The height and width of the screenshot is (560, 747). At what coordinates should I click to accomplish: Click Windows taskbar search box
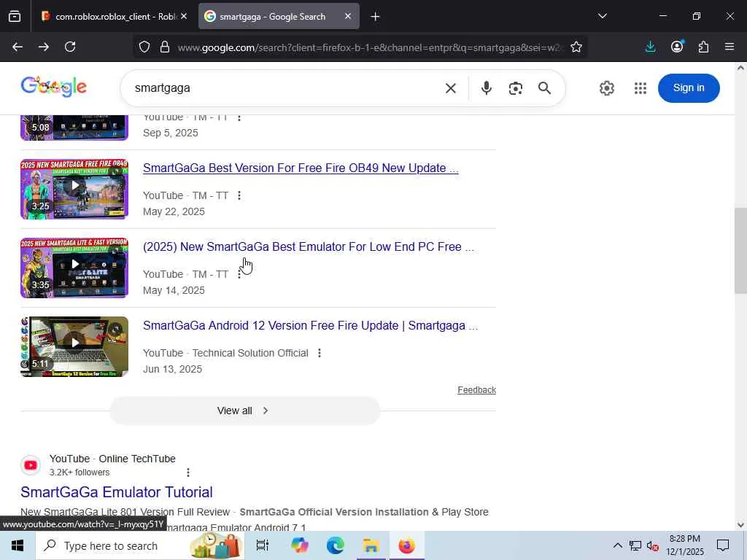click(x=140, y=545)
